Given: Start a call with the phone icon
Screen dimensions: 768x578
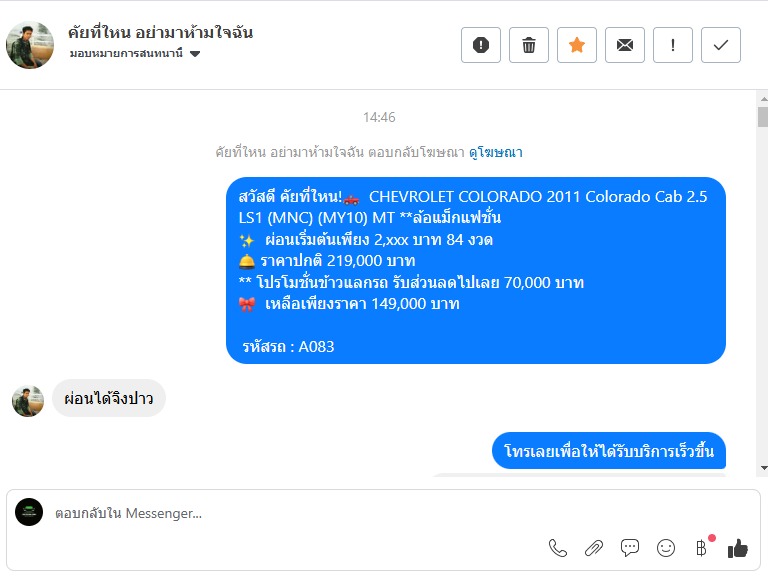Looking at the screenshot, I should (557, 548).
